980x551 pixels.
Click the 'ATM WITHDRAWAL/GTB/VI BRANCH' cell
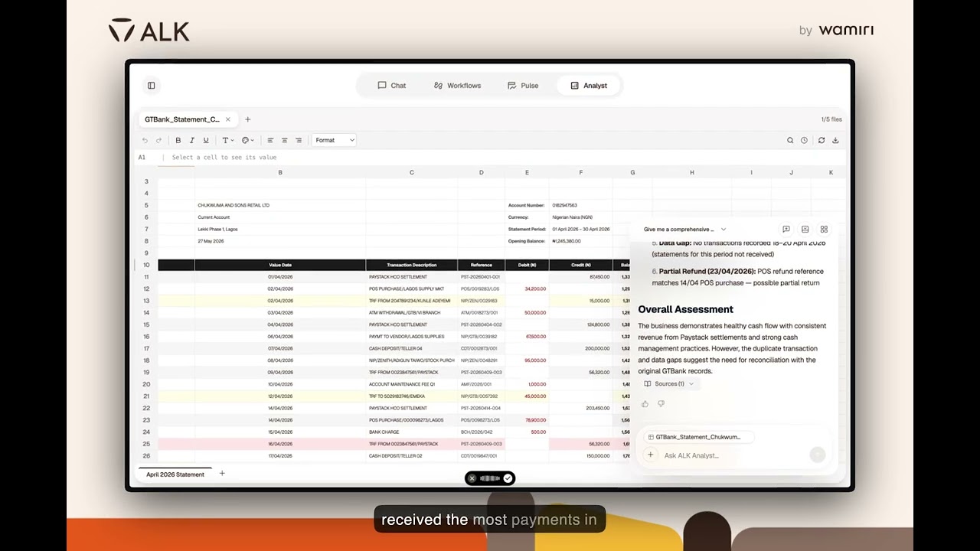pyautogui.click(x=412, y=312)
